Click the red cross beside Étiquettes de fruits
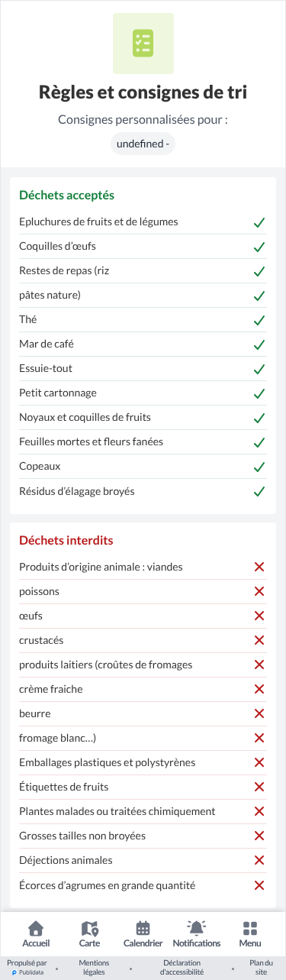 pyautogui.click(x=259, y=787)
